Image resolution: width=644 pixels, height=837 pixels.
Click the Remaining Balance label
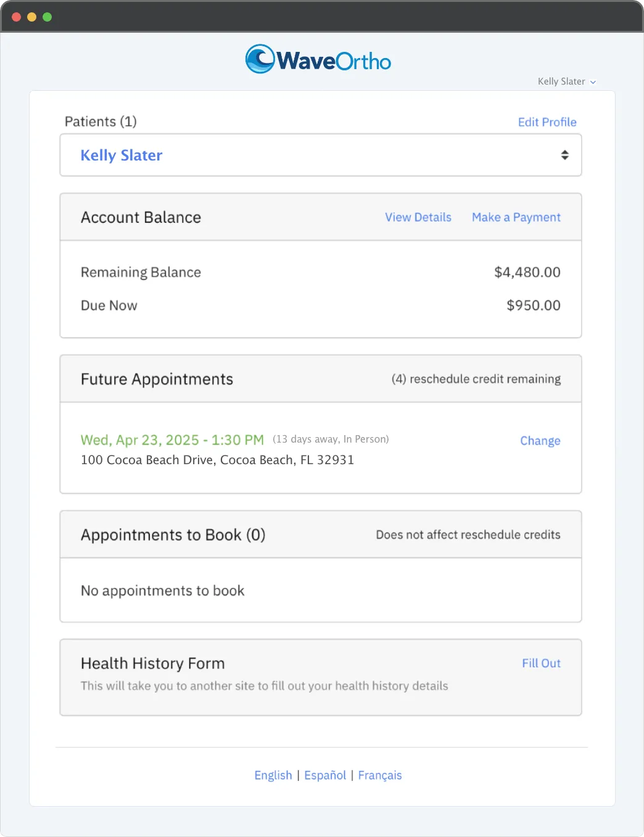[x=141, y=272]
